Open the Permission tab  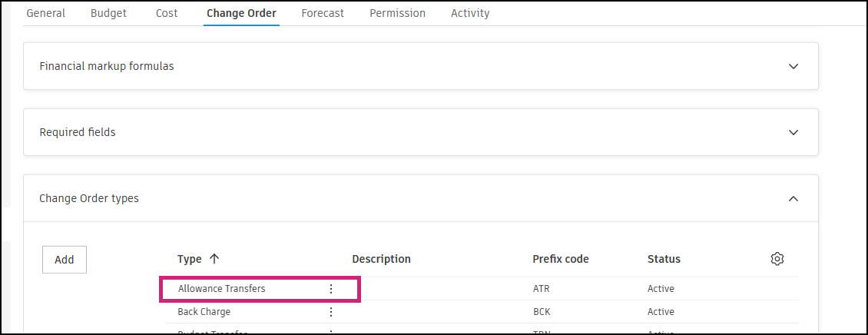point(397,13)
